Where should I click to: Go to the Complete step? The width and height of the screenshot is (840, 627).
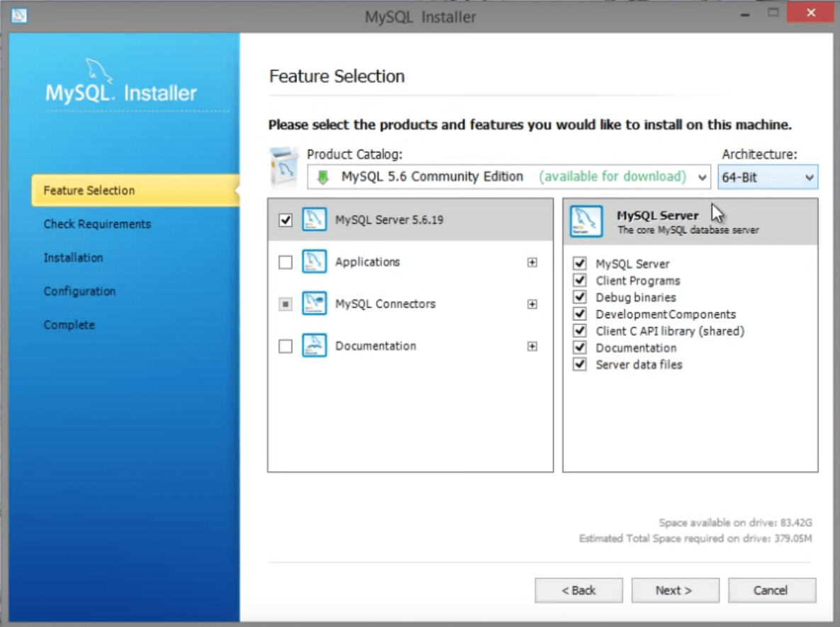pyautogui.click(x=69, y=325)
